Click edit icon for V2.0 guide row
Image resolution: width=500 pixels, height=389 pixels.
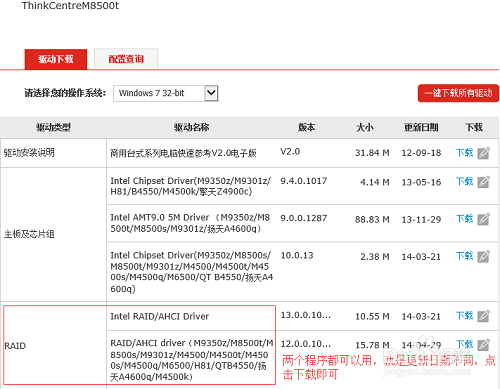pos(483,153)
